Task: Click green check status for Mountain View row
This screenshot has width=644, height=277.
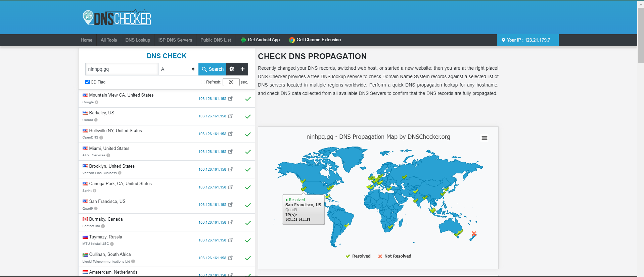Action: point(248,99)
